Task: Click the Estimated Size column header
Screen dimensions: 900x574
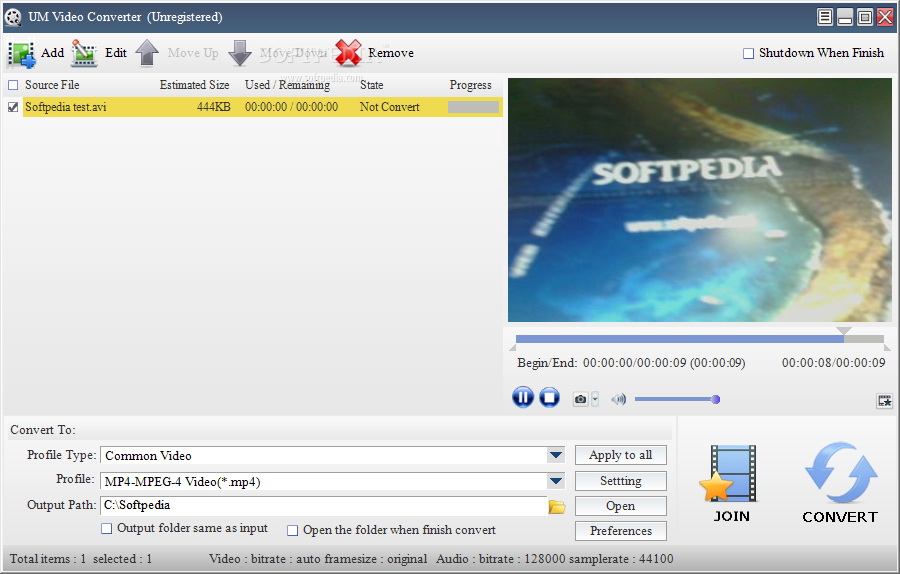Action: click(x=195, y=85)
